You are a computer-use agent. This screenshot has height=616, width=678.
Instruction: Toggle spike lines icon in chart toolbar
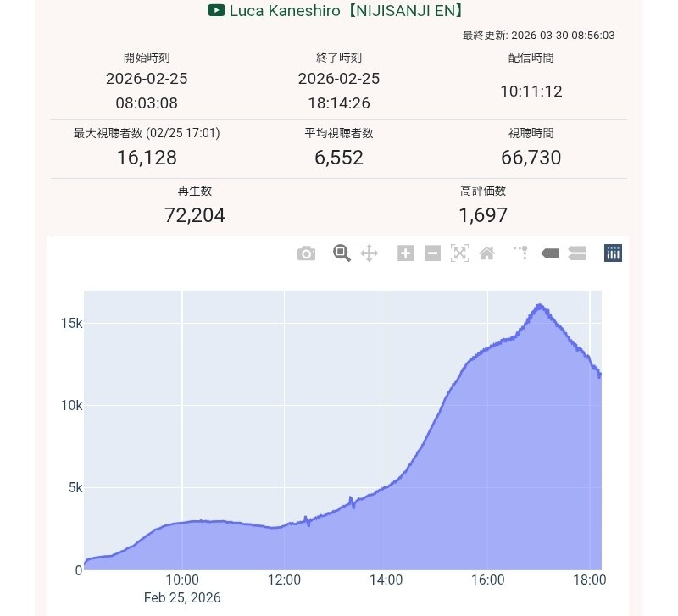click(520, 253)
